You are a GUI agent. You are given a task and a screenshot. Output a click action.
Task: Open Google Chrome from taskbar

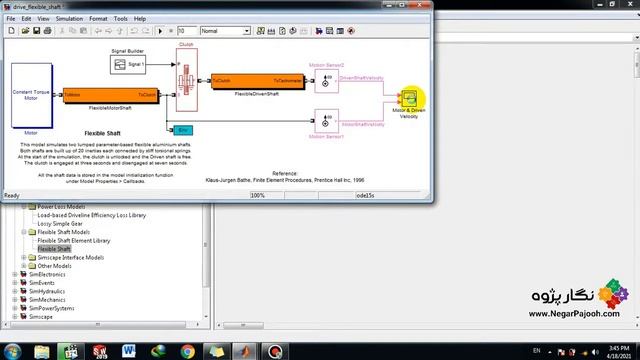[x=188, y=351]
